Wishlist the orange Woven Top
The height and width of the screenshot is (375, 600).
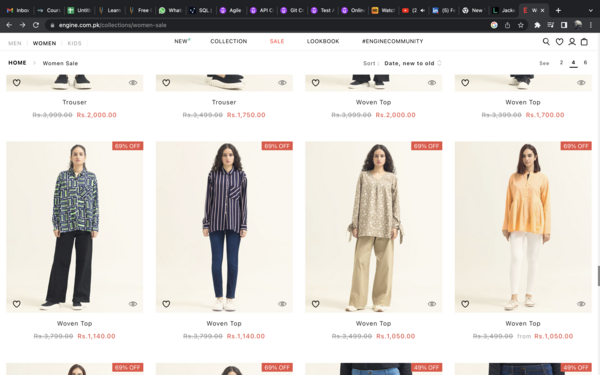465,304
